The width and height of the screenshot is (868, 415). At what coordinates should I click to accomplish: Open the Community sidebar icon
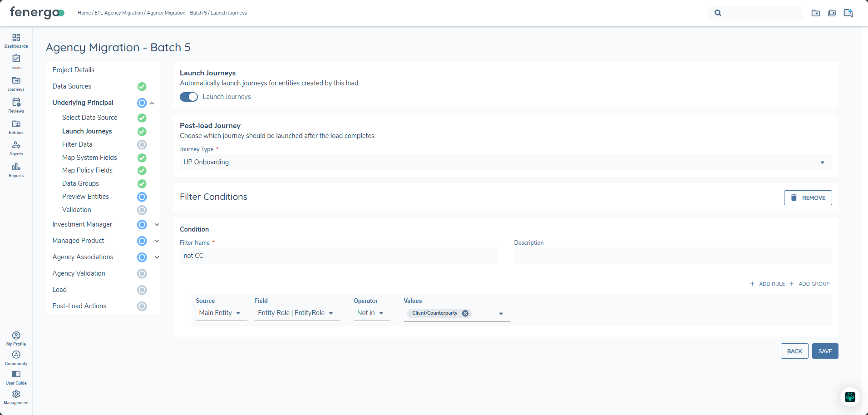(x=16, y=358)
